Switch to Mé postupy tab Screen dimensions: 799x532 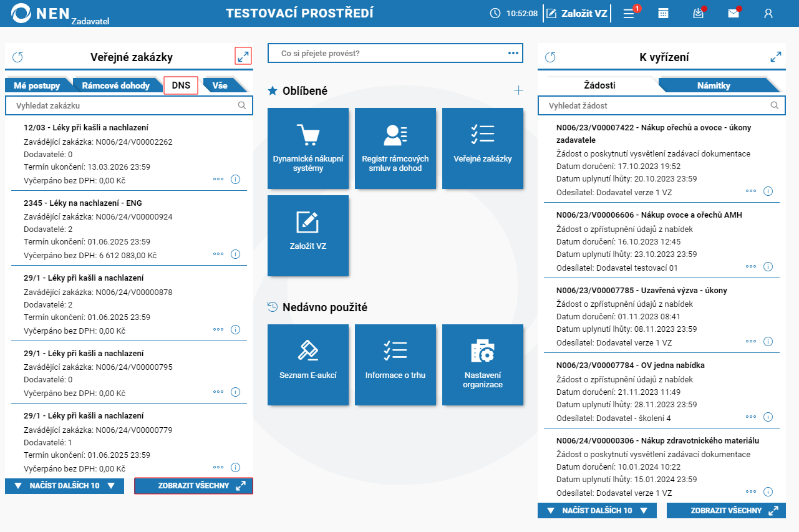click(x=37, y=85)
